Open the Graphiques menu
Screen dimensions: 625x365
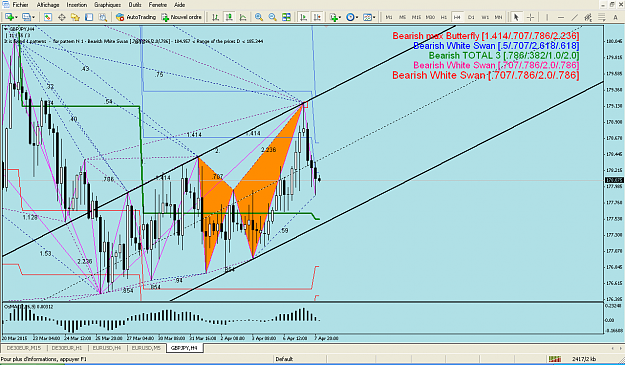[107, 5]
